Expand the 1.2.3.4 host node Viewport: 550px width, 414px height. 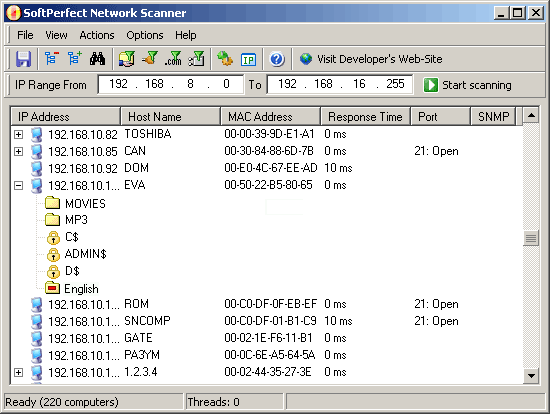(x=18, y=373)
